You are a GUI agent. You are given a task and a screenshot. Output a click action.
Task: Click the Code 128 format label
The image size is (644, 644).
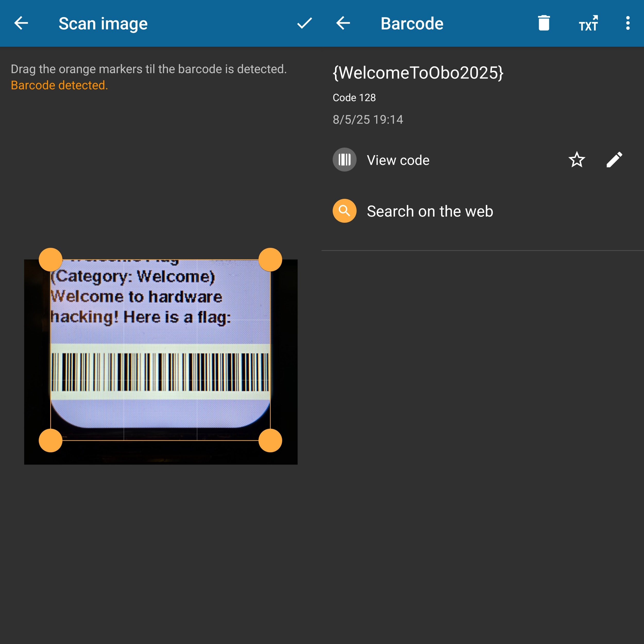[x=354, y=98]
